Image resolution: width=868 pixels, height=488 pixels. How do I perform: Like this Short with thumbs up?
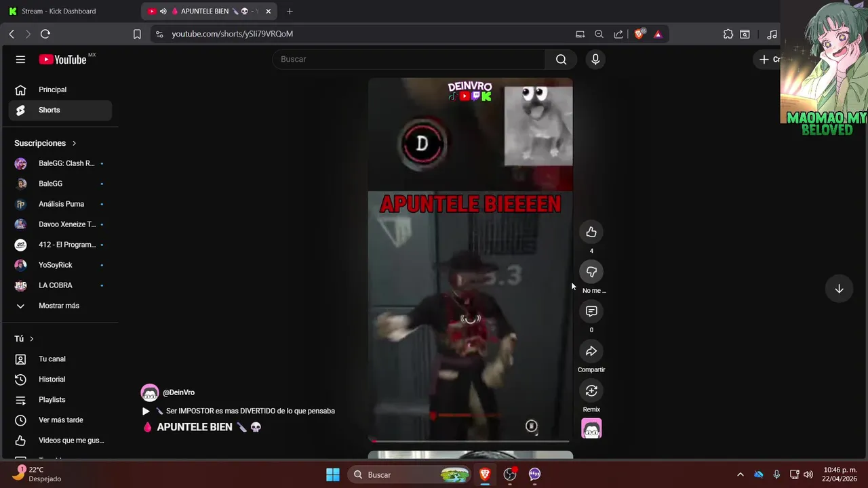click(591, 232)
